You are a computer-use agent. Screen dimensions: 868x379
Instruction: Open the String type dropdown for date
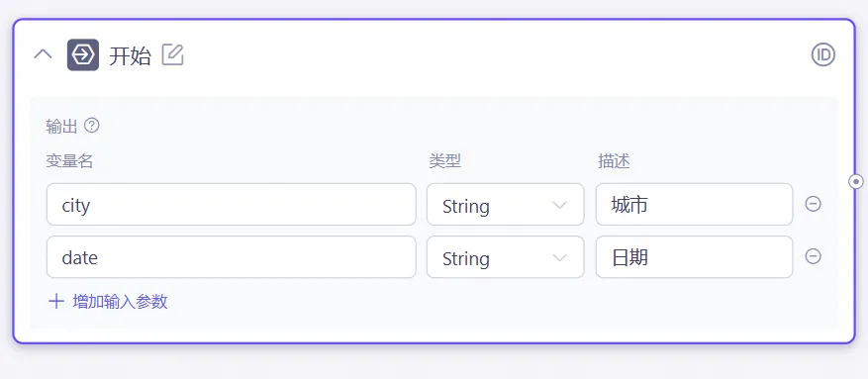coord(506,257)
